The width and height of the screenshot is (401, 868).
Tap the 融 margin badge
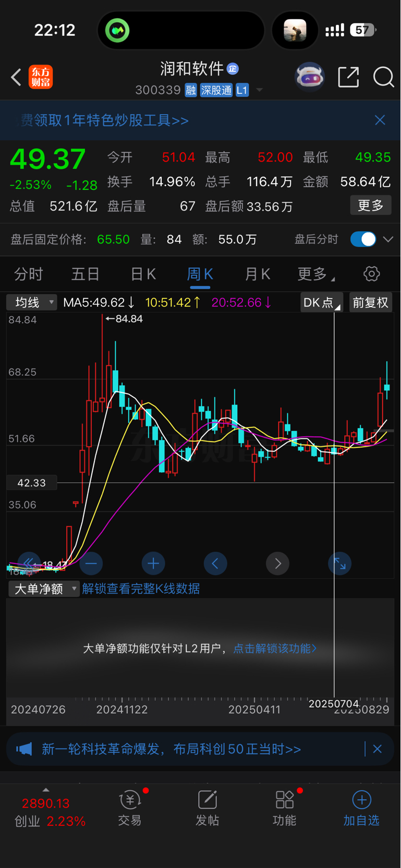[x=191, y=90]
